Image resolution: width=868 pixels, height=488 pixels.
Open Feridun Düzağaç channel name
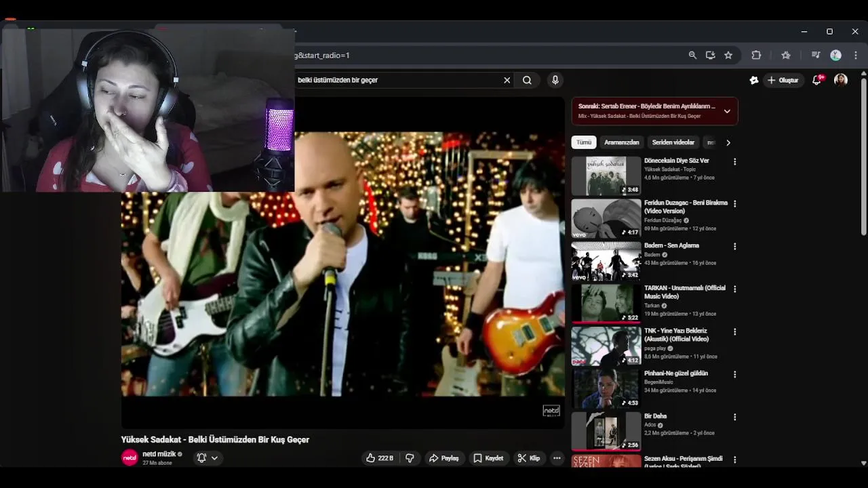coord(663,220)
